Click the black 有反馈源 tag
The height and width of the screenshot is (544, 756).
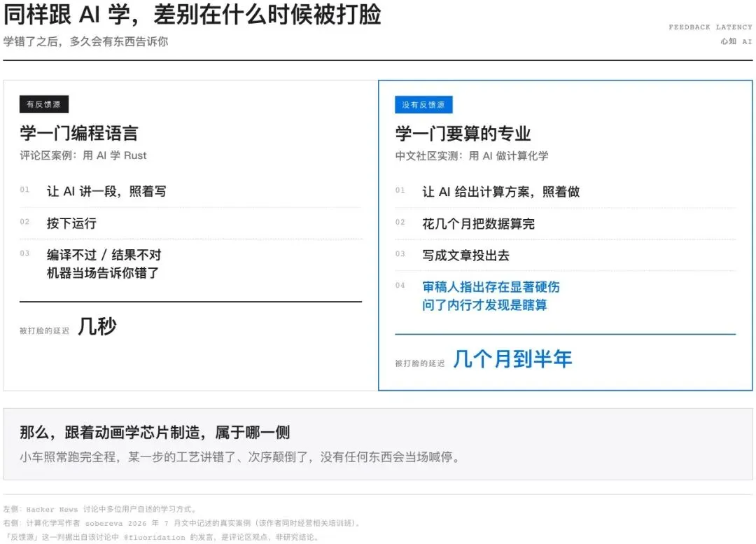(x=44, y=104)
